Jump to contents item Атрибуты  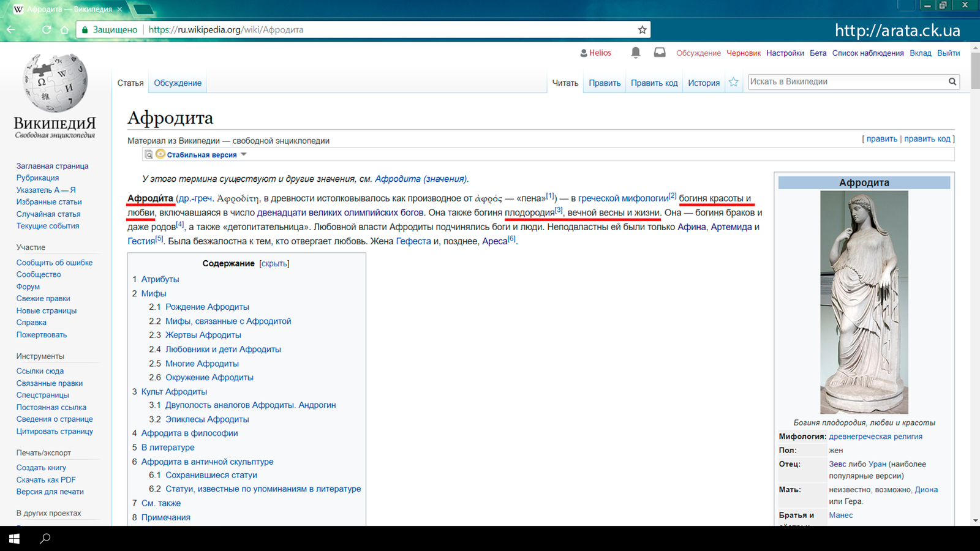(160, 279)
